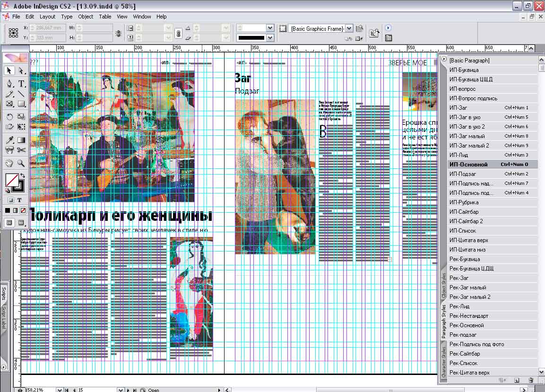
Task: Apply None button in toolbox
Action: point(23,210)
